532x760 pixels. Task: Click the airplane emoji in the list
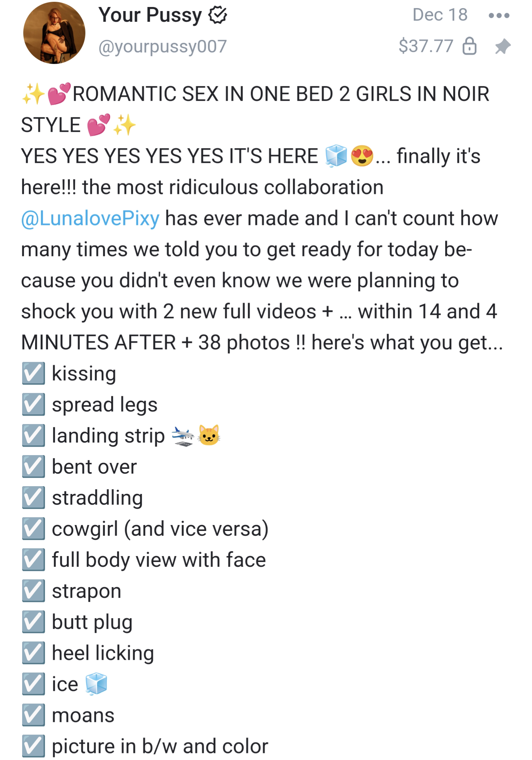[183, 435]
